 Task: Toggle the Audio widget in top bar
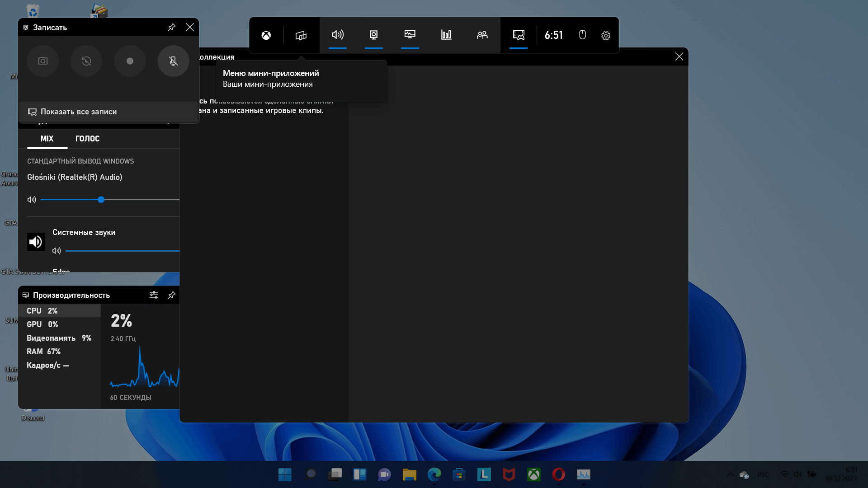pyautogui.click(x=338, y=35)
